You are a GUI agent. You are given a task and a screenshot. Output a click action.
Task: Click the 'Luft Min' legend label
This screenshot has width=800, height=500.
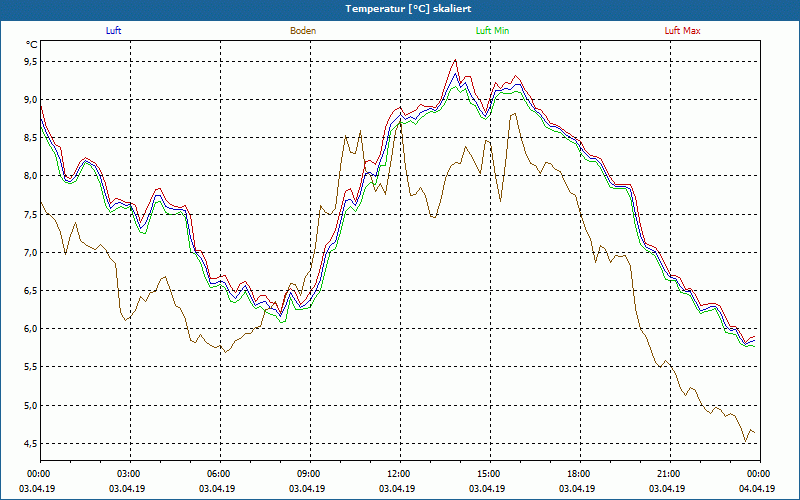tap(492, 31)
